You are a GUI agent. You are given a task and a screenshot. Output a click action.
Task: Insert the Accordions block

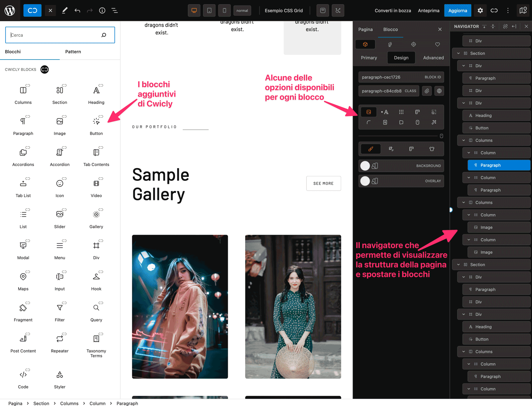coord(23,157)
